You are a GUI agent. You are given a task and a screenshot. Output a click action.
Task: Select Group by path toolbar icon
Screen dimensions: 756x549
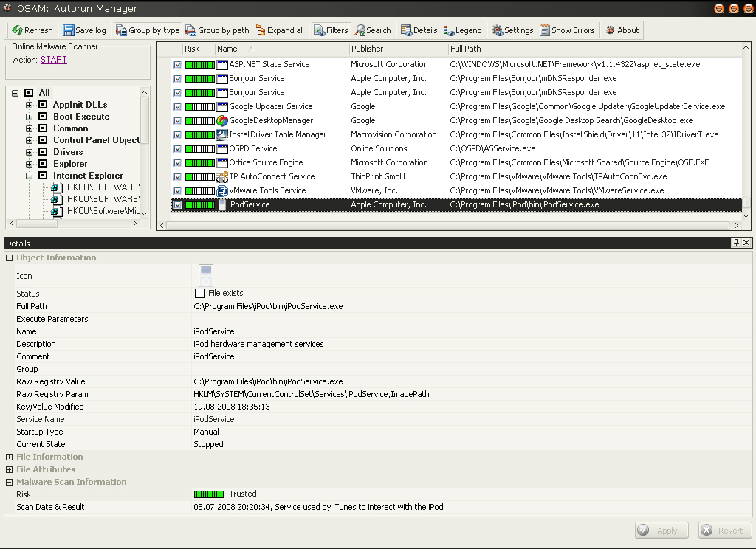tap(190, 30)
